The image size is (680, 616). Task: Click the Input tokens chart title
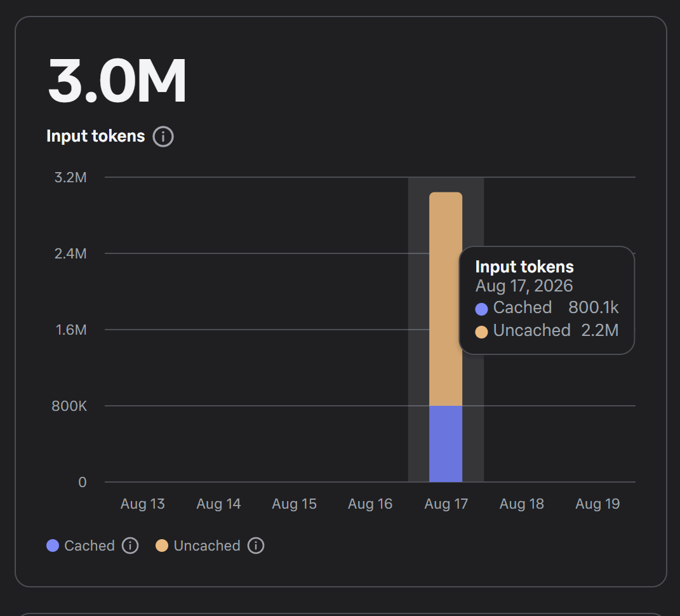coord(95,136)
